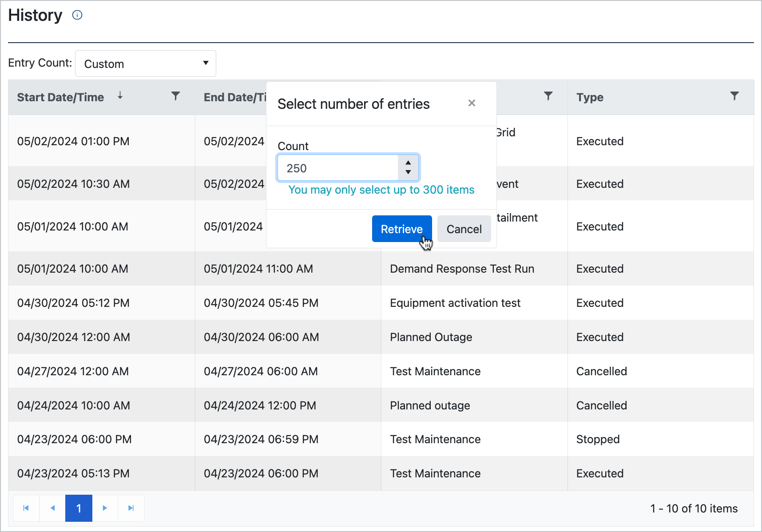Click the Count input field
Screen dimensions: 762x532
click(338, 168)
